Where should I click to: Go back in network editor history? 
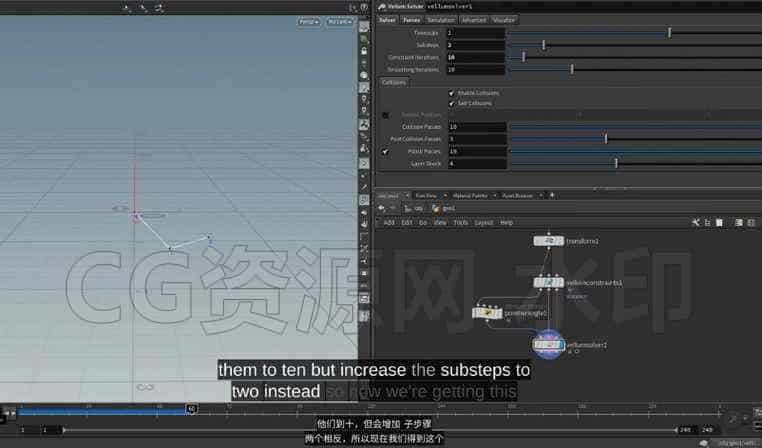click(381, 208)
